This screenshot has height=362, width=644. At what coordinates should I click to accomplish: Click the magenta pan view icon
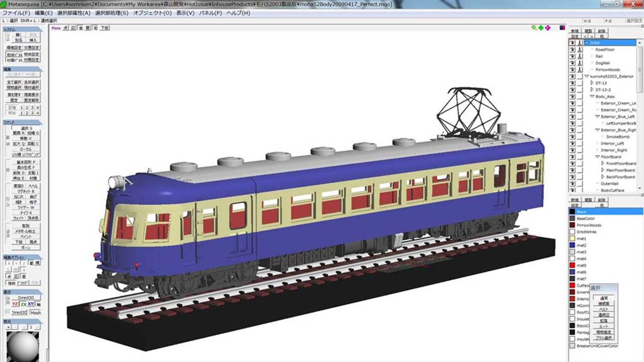(548, 28)
